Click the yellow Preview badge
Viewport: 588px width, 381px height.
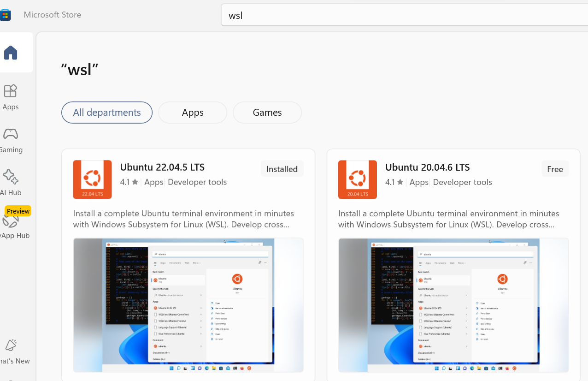pos(18,211)
